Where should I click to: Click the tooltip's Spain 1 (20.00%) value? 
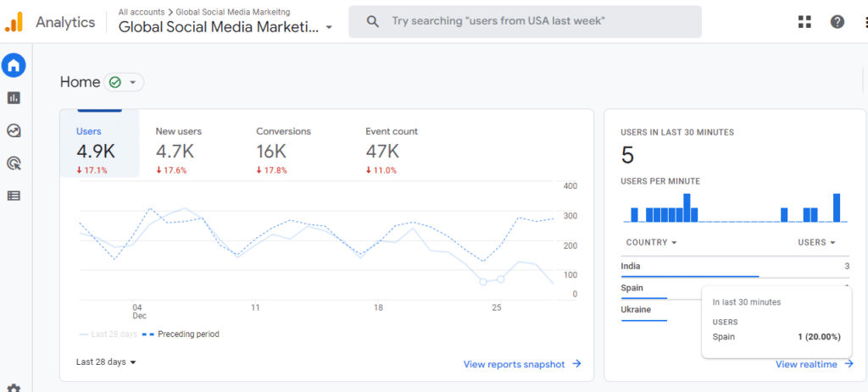pos(819,337)
